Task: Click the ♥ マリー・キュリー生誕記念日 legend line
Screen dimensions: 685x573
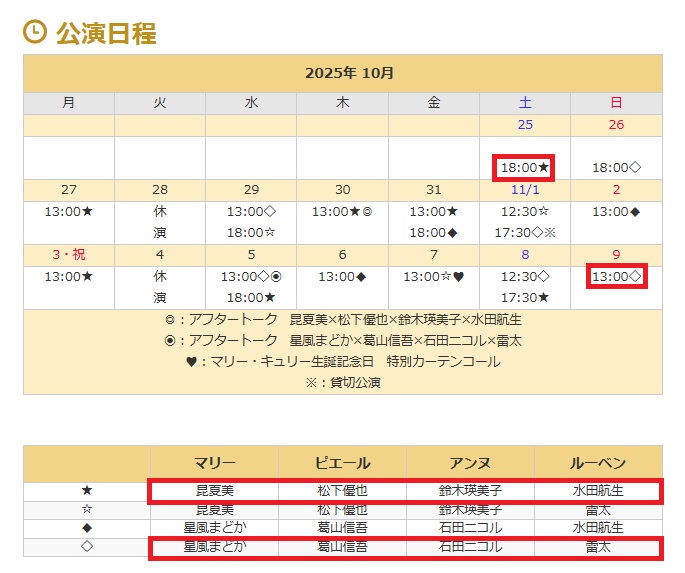Action: pos(342,362)
